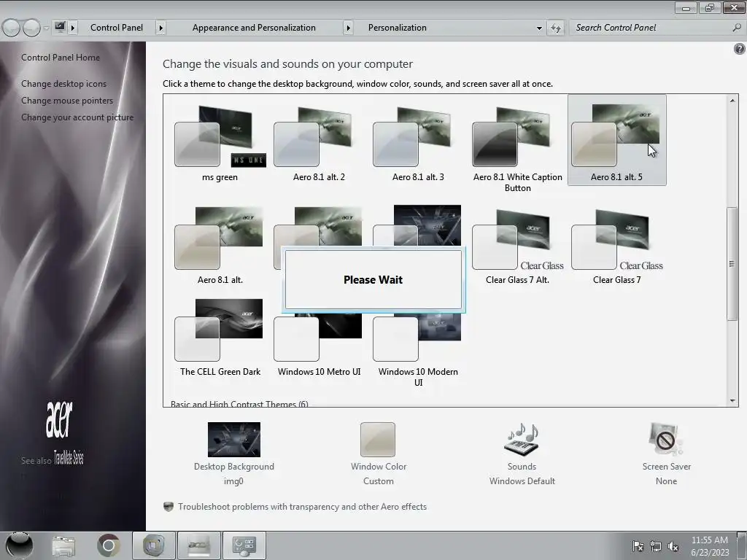Click the Forward navigation button
Viewport: 747px width, 560px height.
31,28
